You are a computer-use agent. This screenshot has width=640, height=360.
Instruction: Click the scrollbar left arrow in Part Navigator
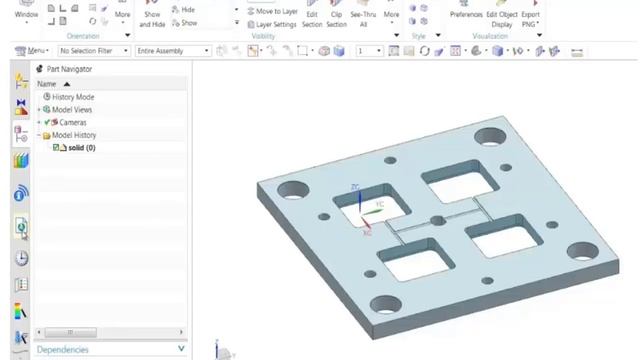pos(39,332)
